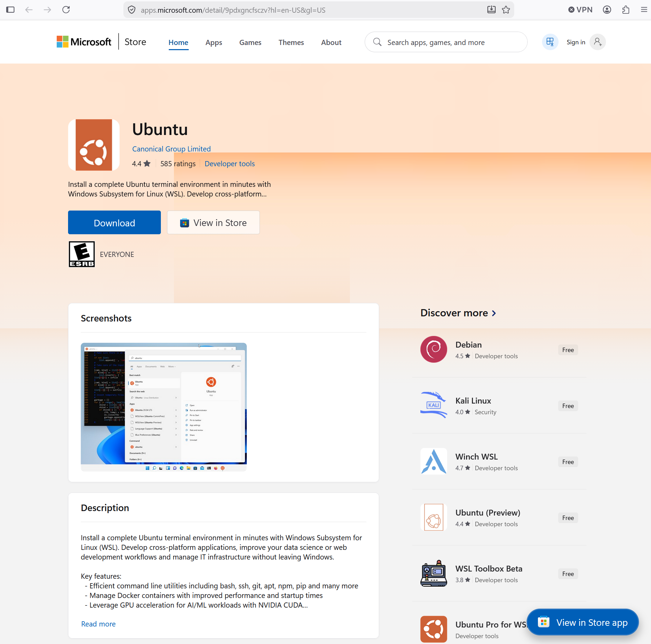
Task: Expand Discover more with the chevron
Action: tap(494, 313)
